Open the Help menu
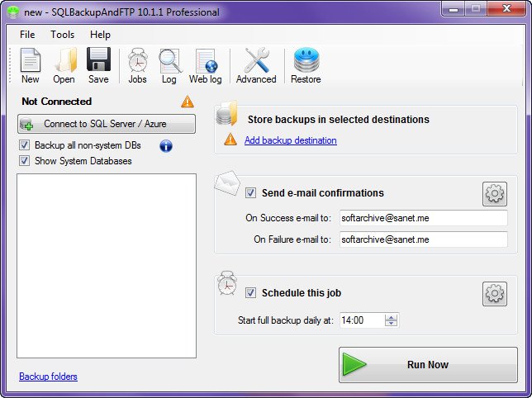The image size is (532, 398). coord(100,35)
